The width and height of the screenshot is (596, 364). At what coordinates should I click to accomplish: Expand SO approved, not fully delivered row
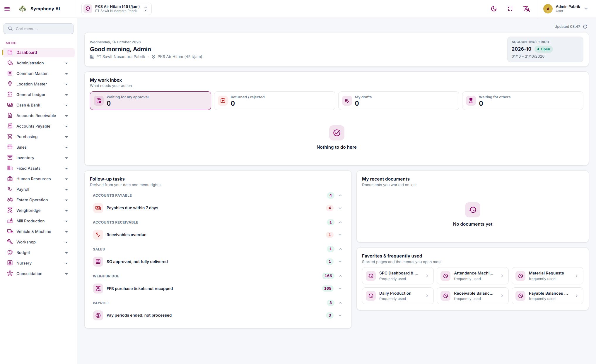click(340, 262)
